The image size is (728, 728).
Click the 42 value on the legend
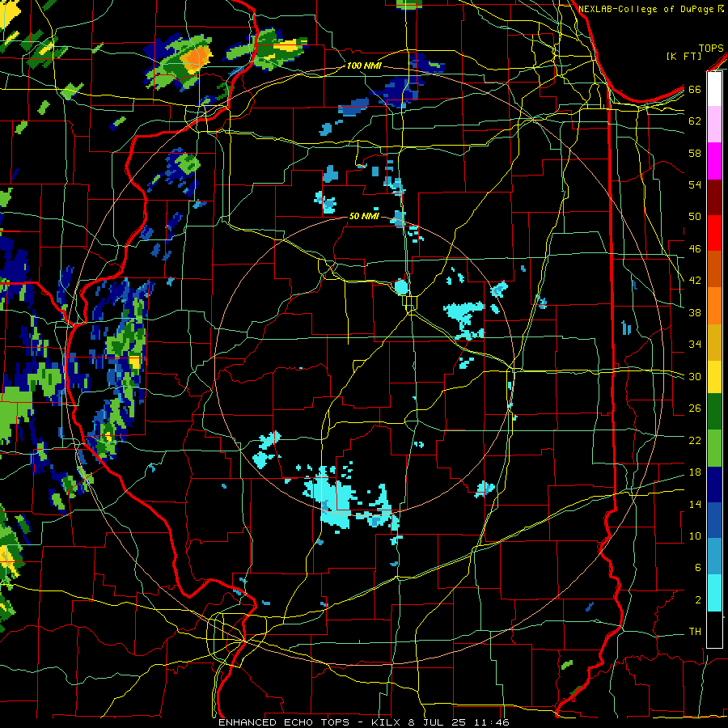695,281
